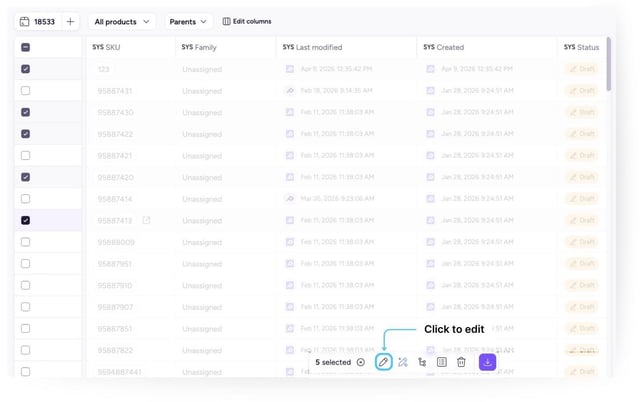
Task: Click the Draft status badge in row 95887951
Action: coord(582,264)
